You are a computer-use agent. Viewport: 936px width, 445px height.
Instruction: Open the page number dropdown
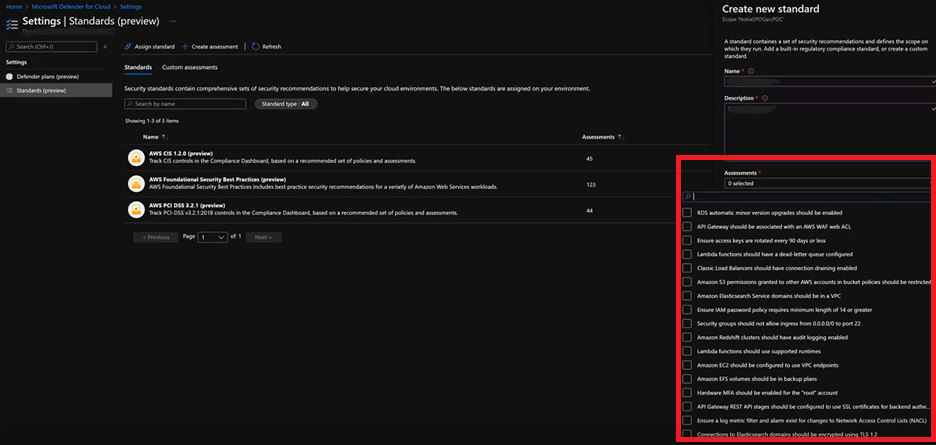pyautogui.click(x=213, y=237)
